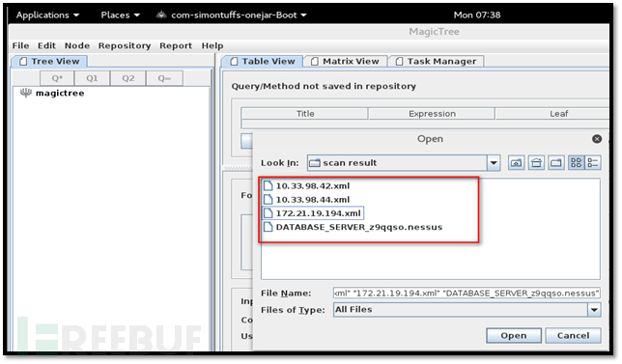Switch to the Tree View tab
Image resolution: width=622 pixels, height=364 pixels.
pyautogui.click(x=49, y=61)
